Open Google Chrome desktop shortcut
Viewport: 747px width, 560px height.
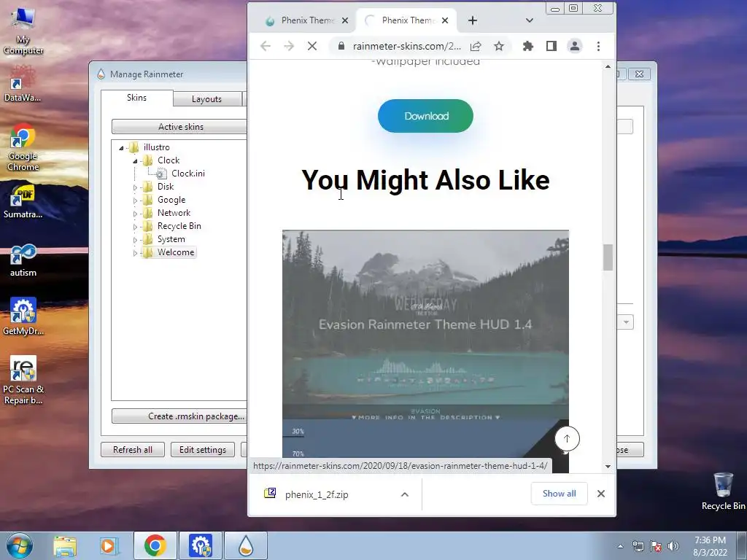[x=23, y=147]
